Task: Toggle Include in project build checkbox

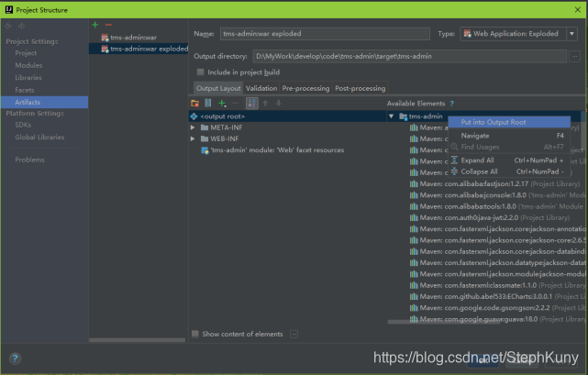Action: pos(201,72)
